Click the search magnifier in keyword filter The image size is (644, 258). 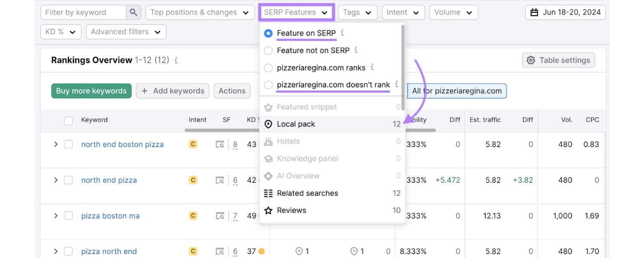(134, 12)
